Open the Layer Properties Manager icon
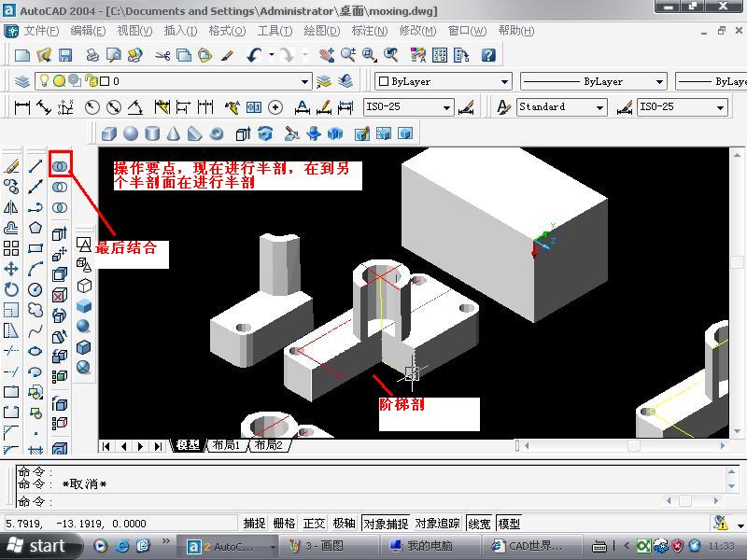747x560 pixels. [23, 81]
